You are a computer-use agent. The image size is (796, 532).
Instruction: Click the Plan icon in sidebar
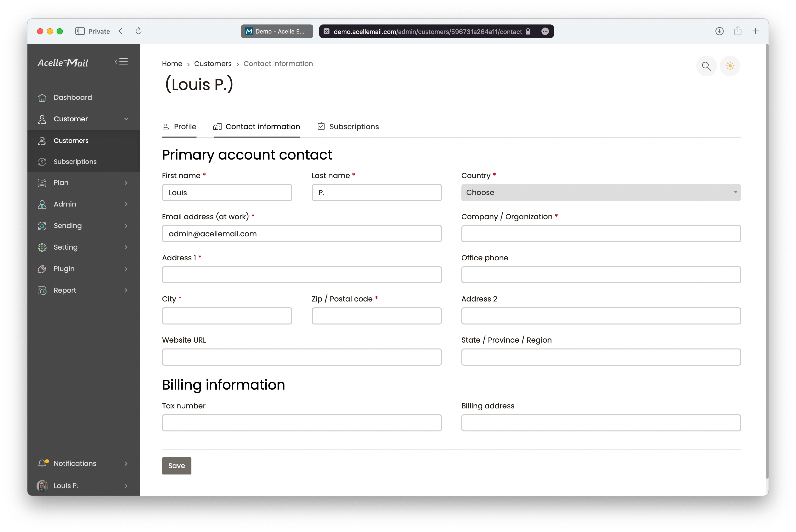pyautogui.click(x=42, y=182)
